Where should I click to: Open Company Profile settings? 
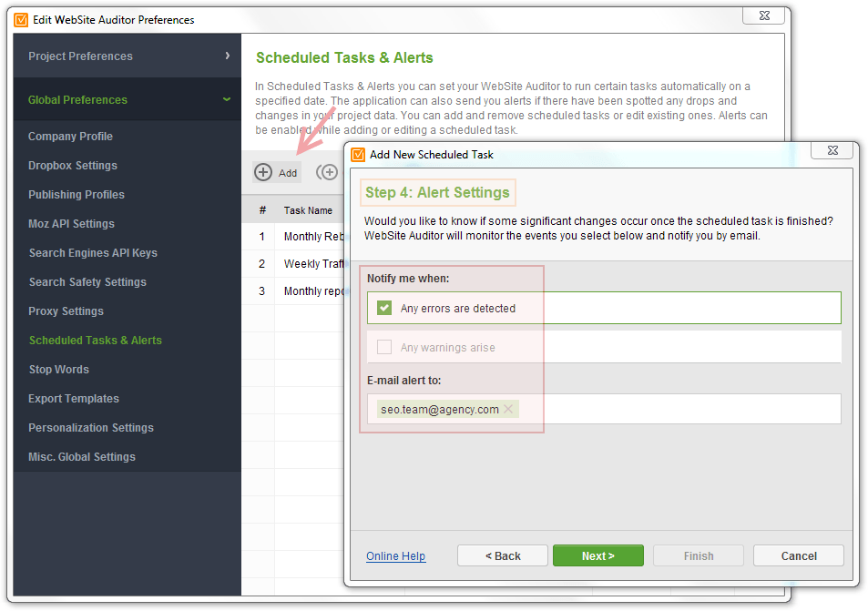[70, 137]
